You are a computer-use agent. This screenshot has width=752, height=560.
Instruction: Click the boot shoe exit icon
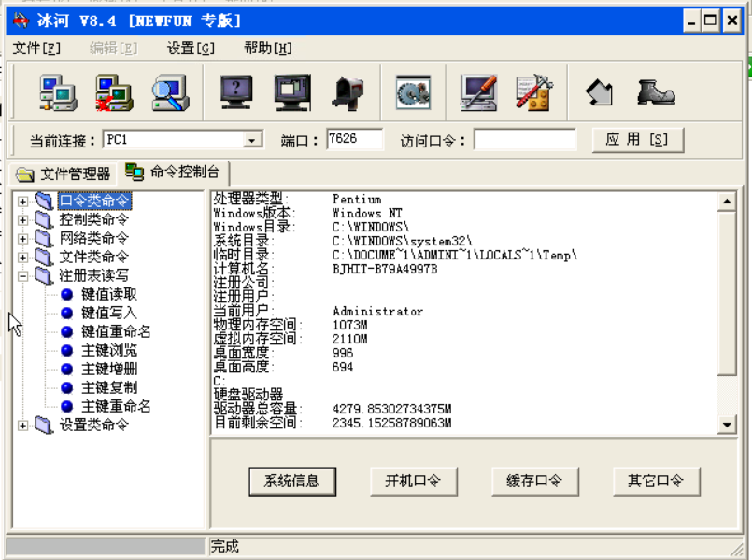(x=656, y=92)
